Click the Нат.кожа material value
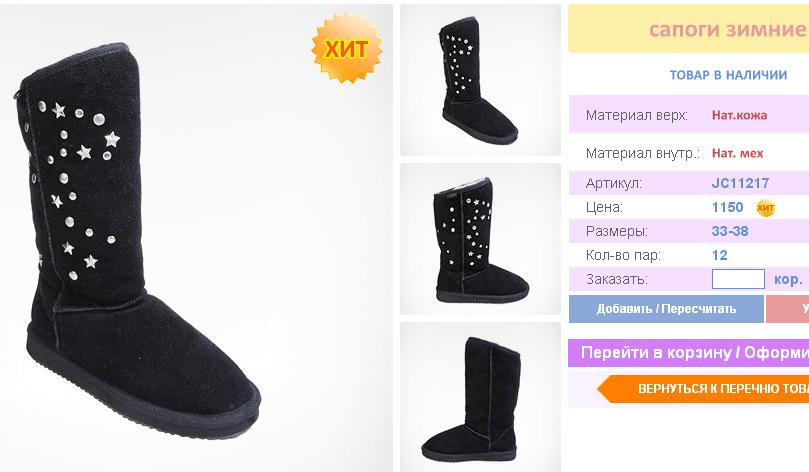The height and width of the screenshot is (472, 809). [739, 115]
